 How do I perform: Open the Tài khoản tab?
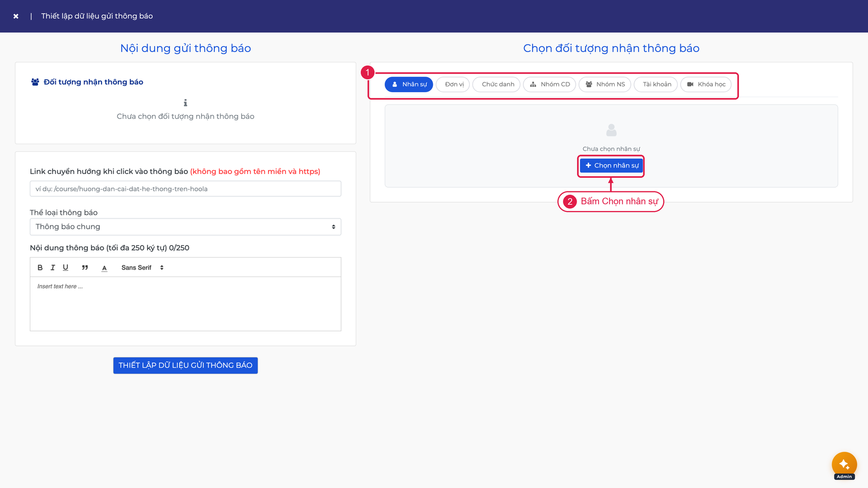(656, 85)
